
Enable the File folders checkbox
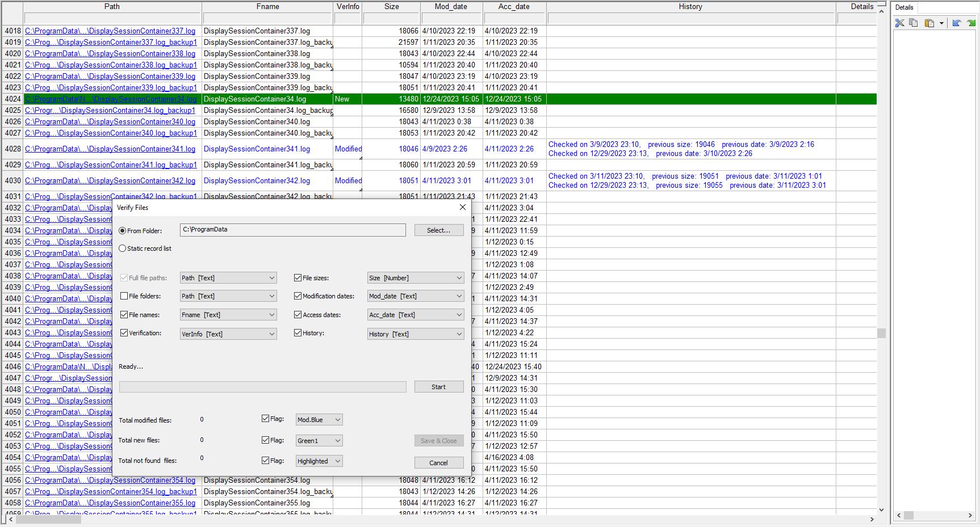pos(124,296)
